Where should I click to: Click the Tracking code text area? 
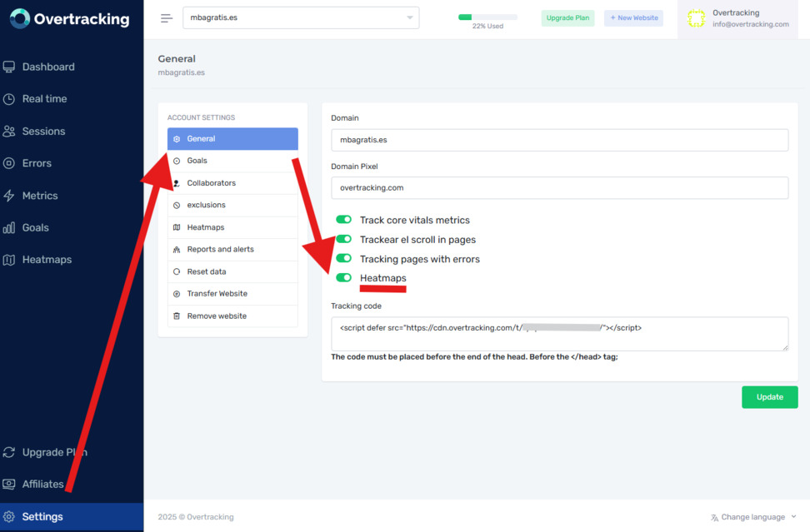point(559,334)
